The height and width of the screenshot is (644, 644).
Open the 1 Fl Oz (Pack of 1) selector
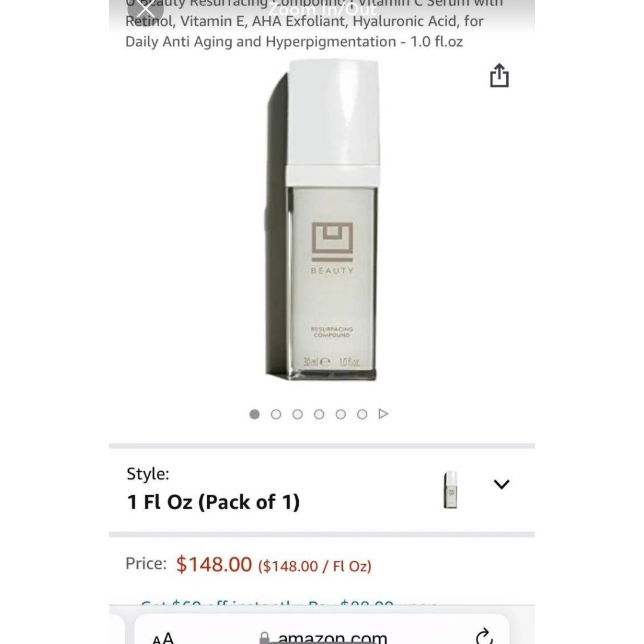pyautogui.click(x=321, y=490)
